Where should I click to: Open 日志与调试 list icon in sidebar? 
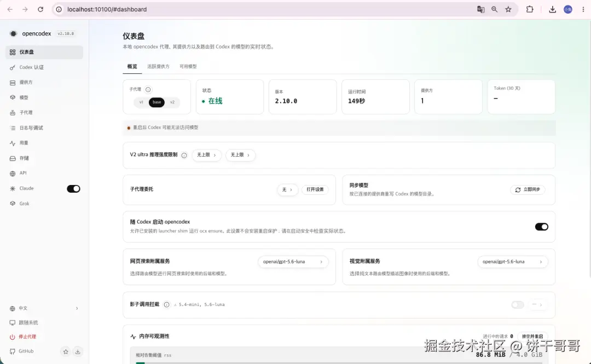[13, 128]
